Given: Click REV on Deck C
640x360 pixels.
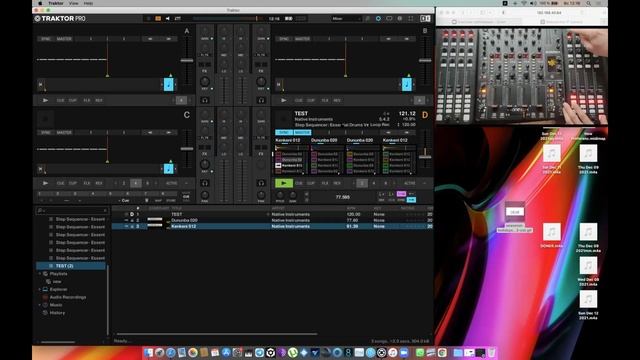Looking at the screenshot, I should click(x=99, y=183).
